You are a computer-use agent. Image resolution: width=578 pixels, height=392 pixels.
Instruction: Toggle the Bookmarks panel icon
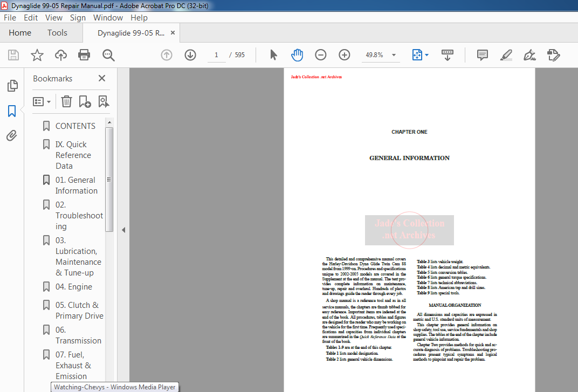pyautogui.click(x=12, y=111)
